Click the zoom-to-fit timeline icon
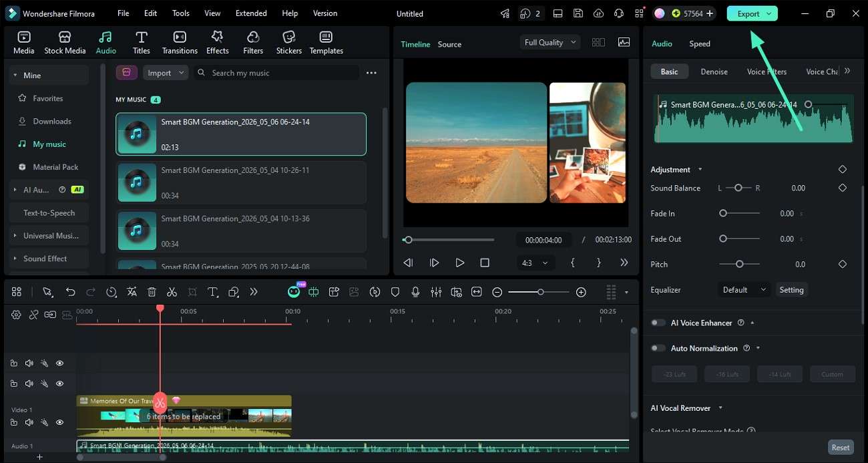 coord(477,292)
